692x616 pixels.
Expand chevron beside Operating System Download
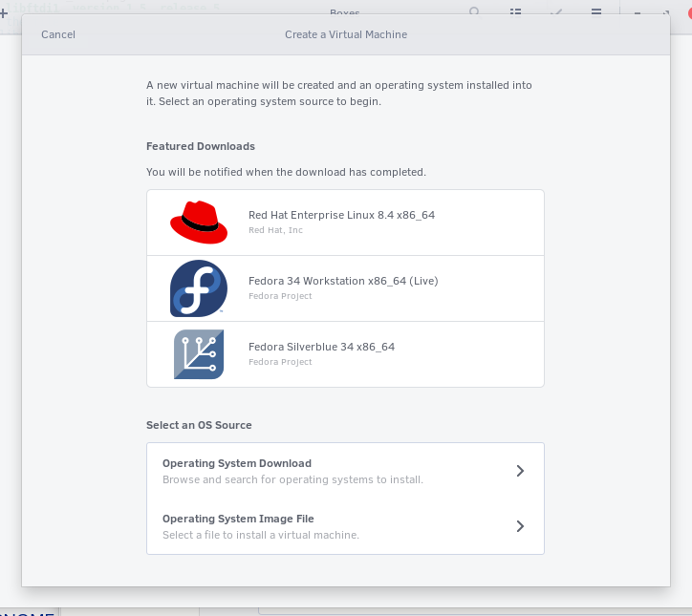(x=520, y=471)
